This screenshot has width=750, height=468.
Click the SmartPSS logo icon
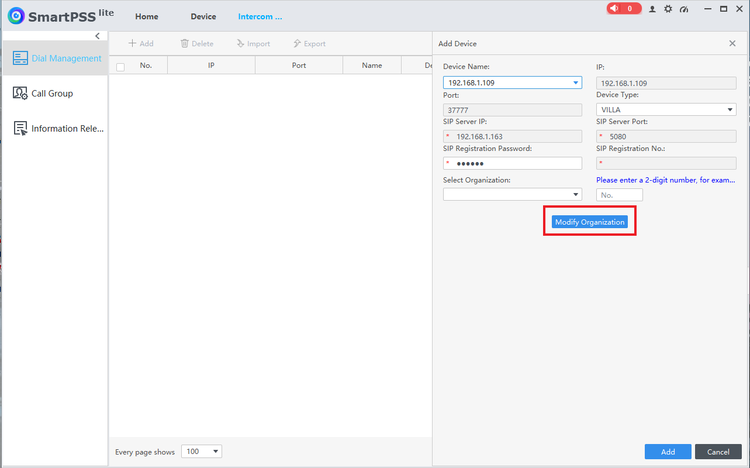pos(15,16)
